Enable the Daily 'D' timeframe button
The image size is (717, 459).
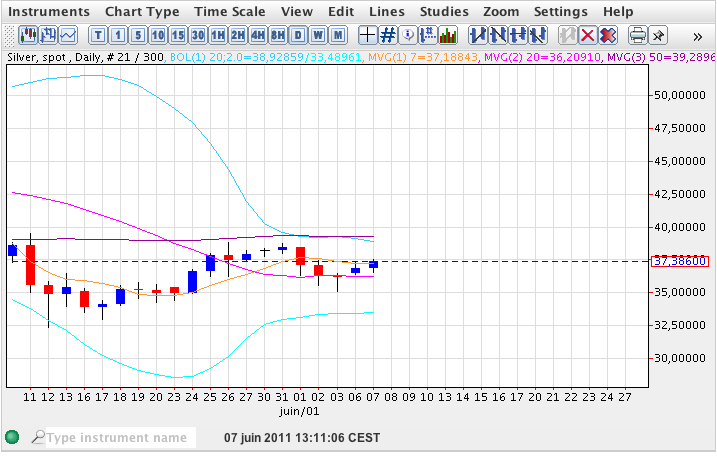click(x=298, y=35)
